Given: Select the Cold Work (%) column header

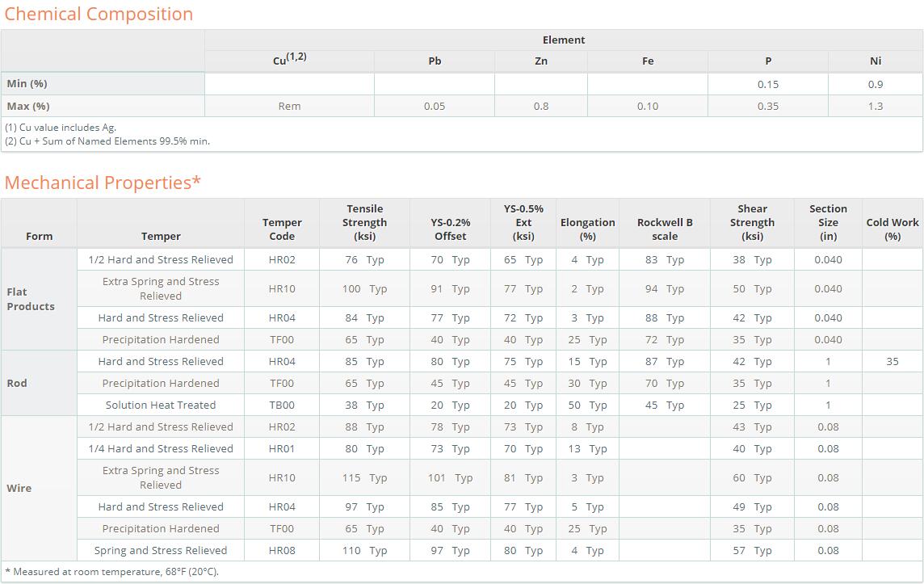Looking at the screenshot, I should (x=892, y=229).
